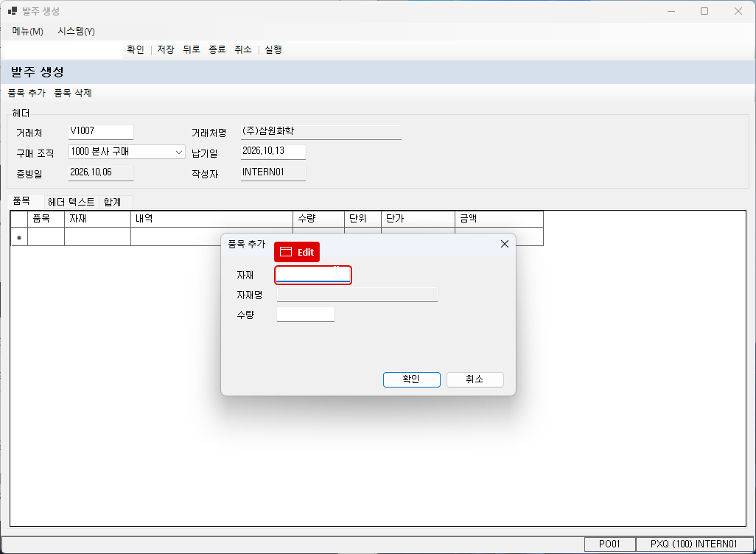Image resolution: width=756 pixels, height=554 pixels.
Task: Click 뒤로 toolbar button
Action: pos(192,49)
